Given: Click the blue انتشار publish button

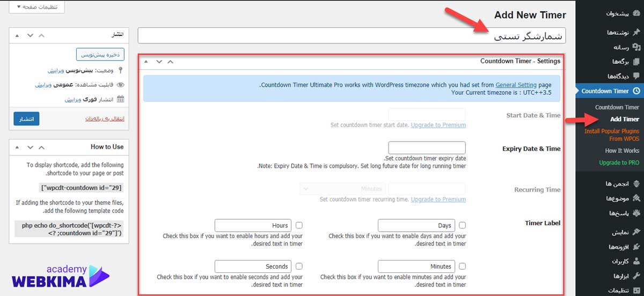Looking at the screenshot, I should [27, 119].
